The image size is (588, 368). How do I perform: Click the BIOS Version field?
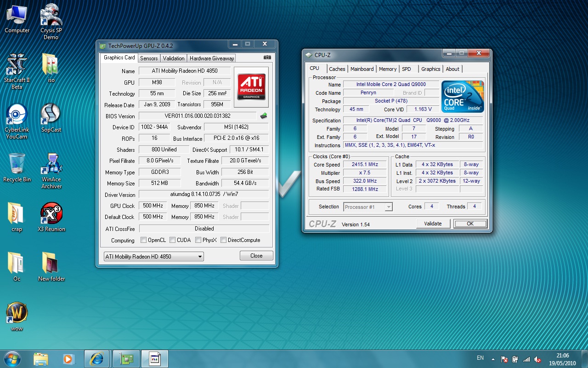coord(198,116)
